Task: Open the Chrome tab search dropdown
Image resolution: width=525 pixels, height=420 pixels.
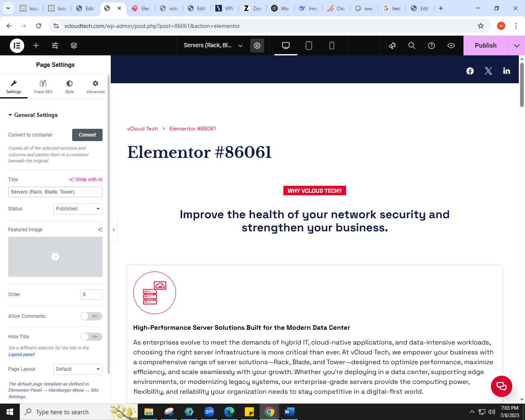Action: tap(8, 8)
